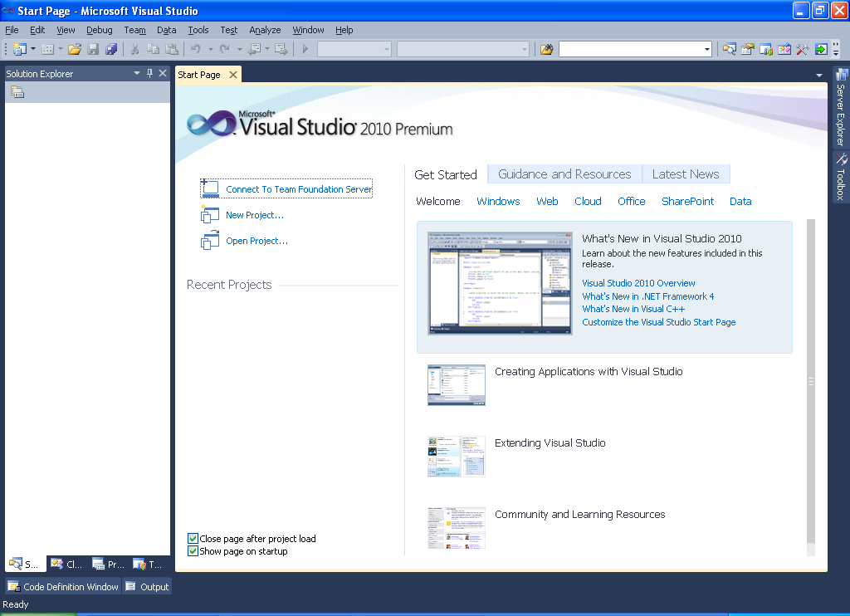This screenshot has width=850, height=616.
Task: Expand the Navigate Backward dropdown arrow
Action: point(267,49)
